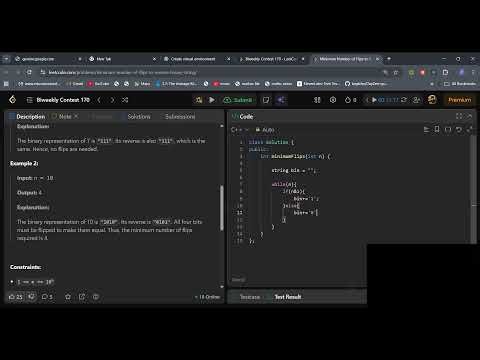
Task: Open the All Bookmarks folder
Action: (460, 84)
